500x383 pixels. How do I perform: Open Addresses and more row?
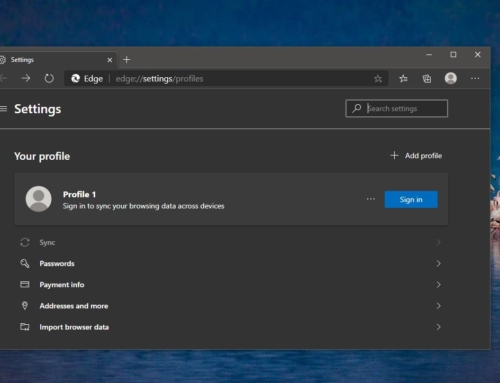pyautogui.click(x=231, y=306)
